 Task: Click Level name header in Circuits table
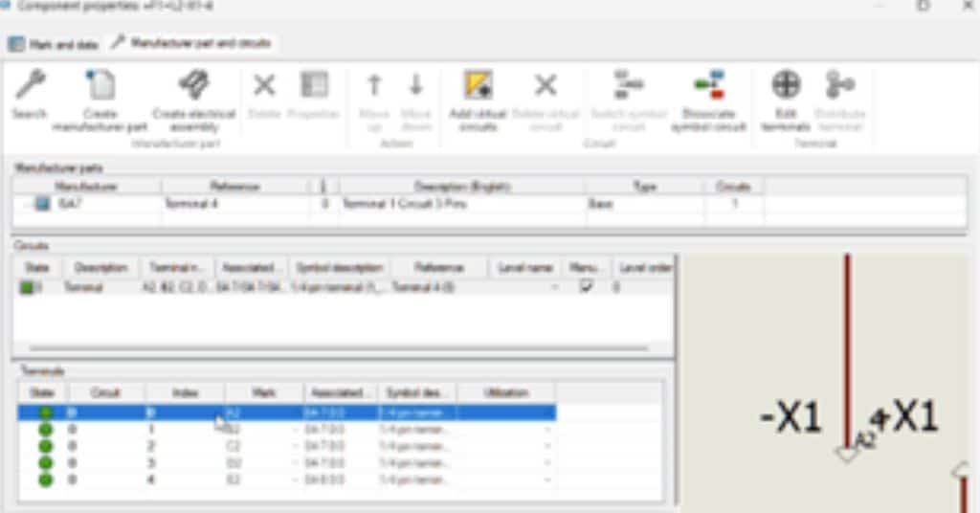[x=525, y=267]
